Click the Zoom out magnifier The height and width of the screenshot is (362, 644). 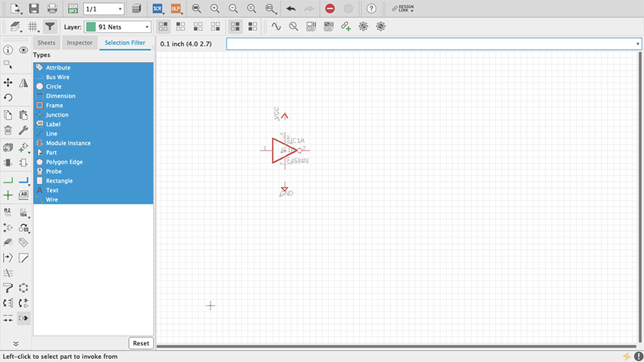tap(233, 8)
